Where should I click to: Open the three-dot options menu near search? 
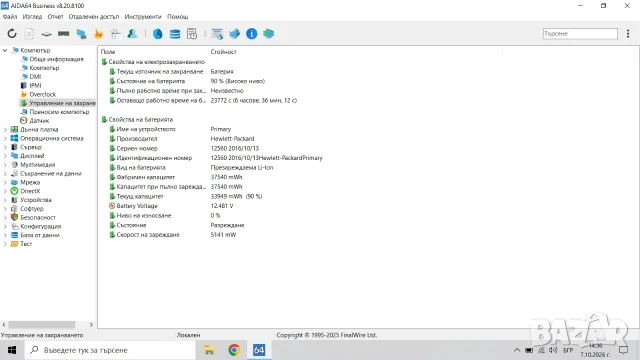[628, 33]
